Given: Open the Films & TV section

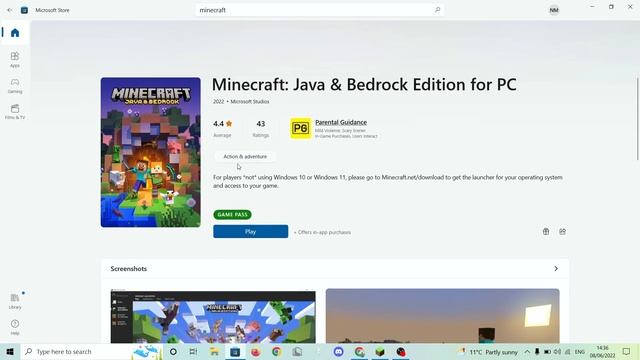Looking at the screenshot, I should 15,111.
